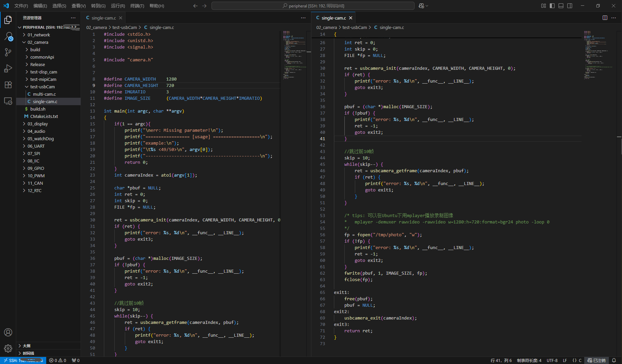Close the right single-cam.c tab
Screen dimensions: 622x364
[351, 18]
